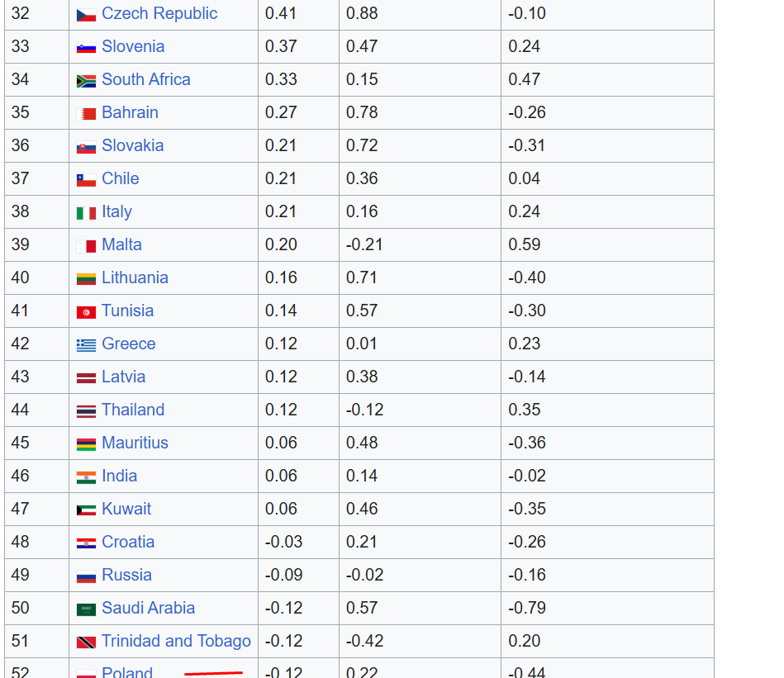
Task: Open the Kuwait country link
Action: tap(126, 509)
